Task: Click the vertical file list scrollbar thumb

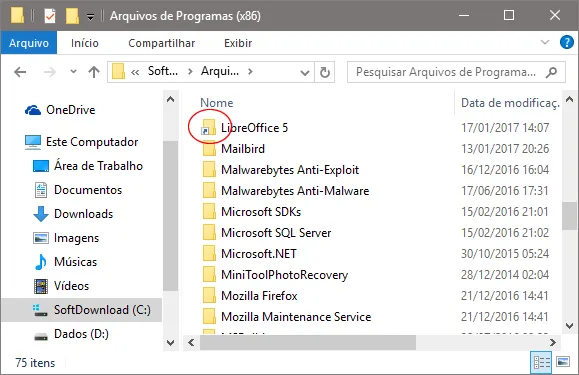Action: click(569, 216)
